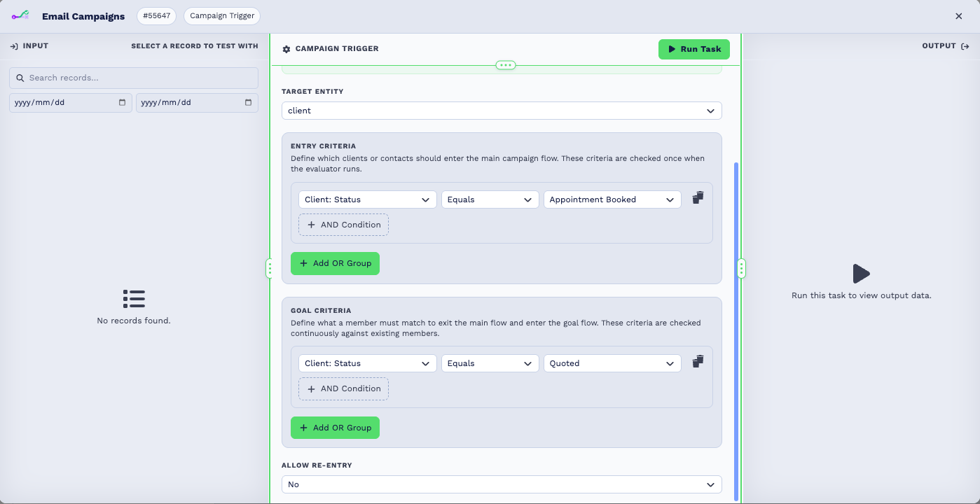Open the Allow Re-Entry dropdown
The image size is (980, 504).
(x=502, y=484)
